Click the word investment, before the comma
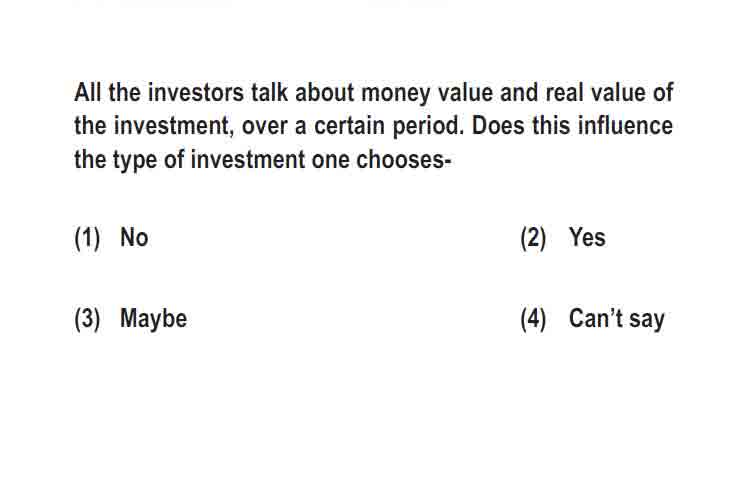 tap(174, 126)
